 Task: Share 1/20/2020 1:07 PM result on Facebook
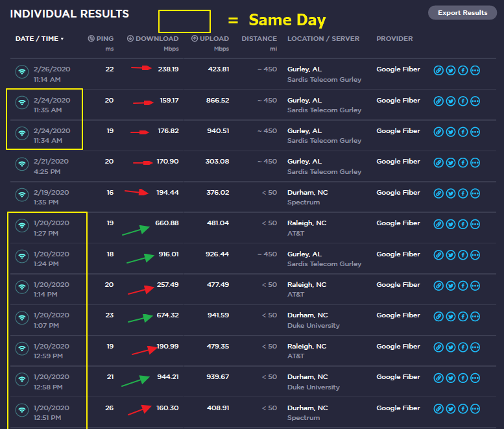pos(463,317)
